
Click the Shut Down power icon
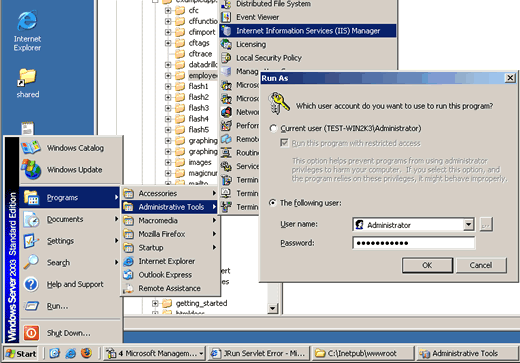tap(31, 333)
